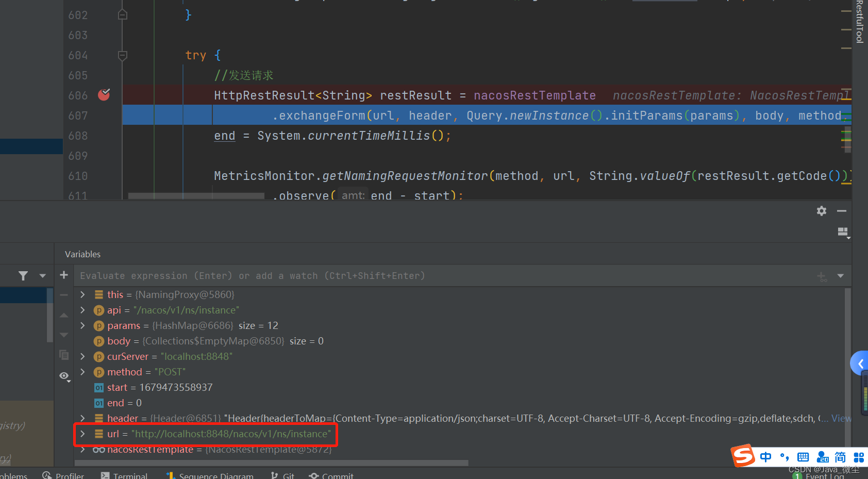Open the layout settings icon in debugger
The image size is (868, 479).
coord(843,233)
